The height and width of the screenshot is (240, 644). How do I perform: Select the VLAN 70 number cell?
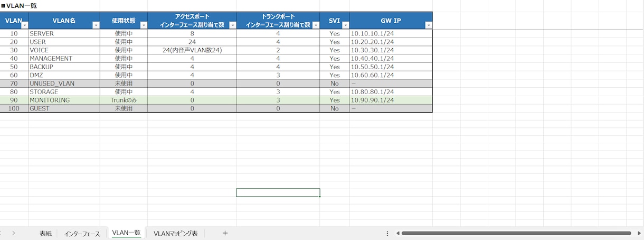(x=14, y=84)
